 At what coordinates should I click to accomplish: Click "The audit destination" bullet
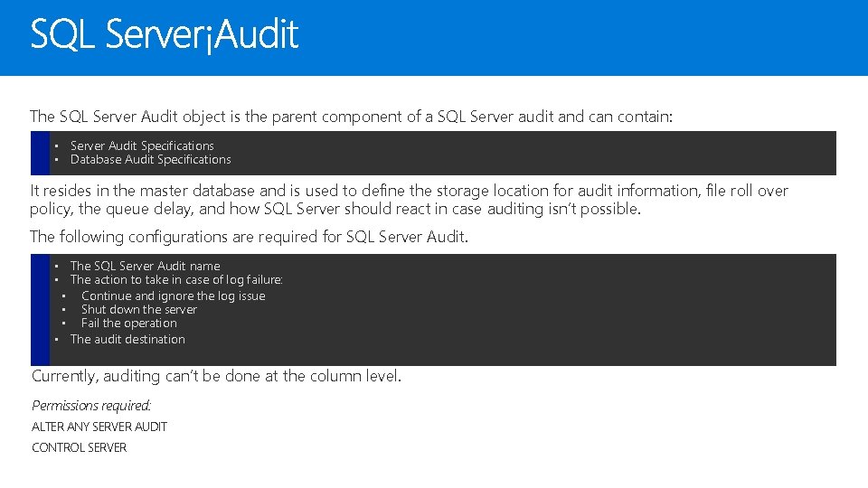coord(127,339)
